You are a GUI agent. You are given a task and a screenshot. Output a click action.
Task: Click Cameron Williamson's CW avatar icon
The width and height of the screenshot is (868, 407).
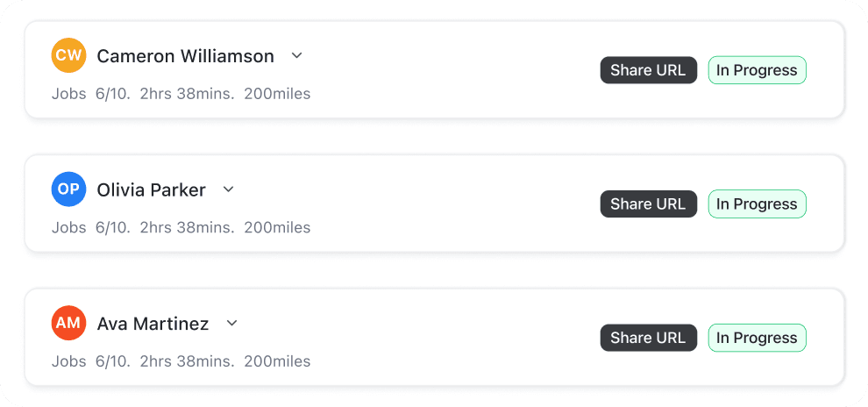click(x=68, y=56)
